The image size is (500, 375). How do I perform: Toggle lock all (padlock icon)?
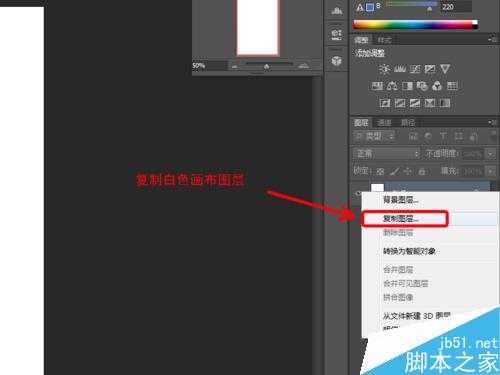(422, 172)
